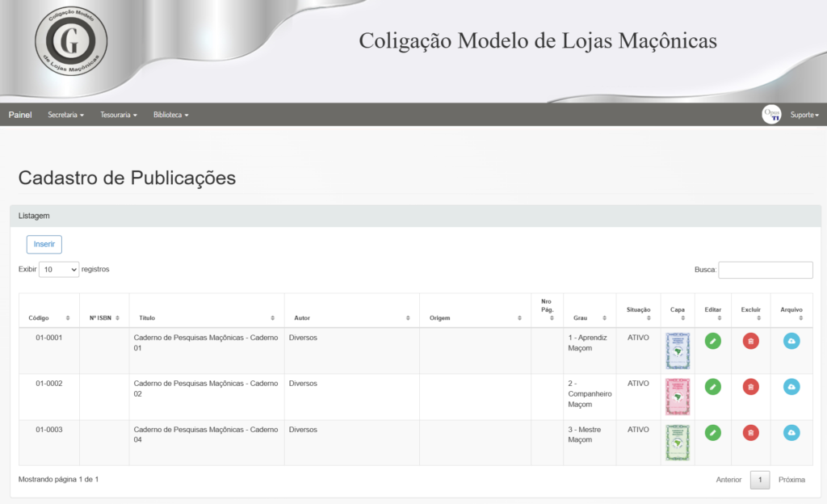Screen dimensions: 827x504
Task: Click the green edit icon for 01-0001
Action: pos(712,341)
